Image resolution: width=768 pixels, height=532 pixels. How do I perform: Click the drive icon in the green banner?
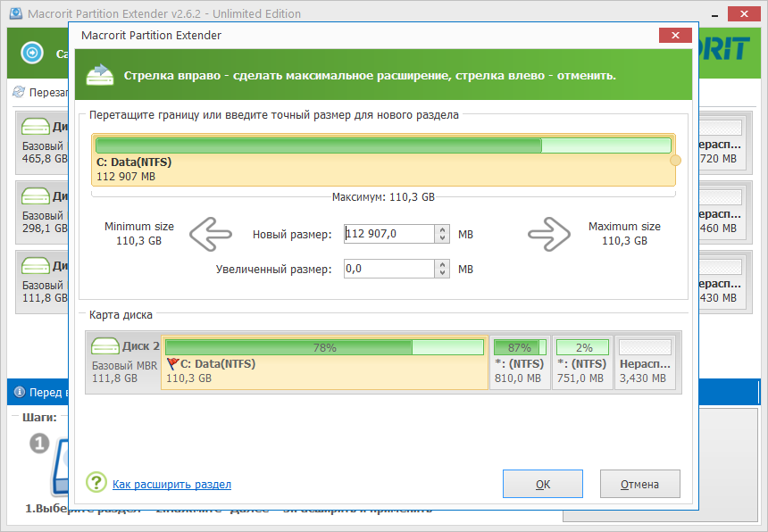coord(100,75)
